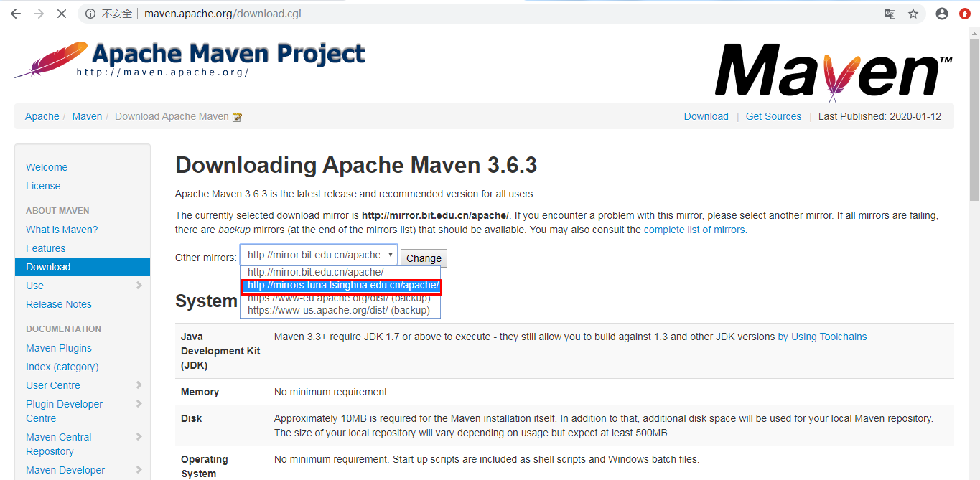Open the Other mirrors dropdown

pos(319,255)
